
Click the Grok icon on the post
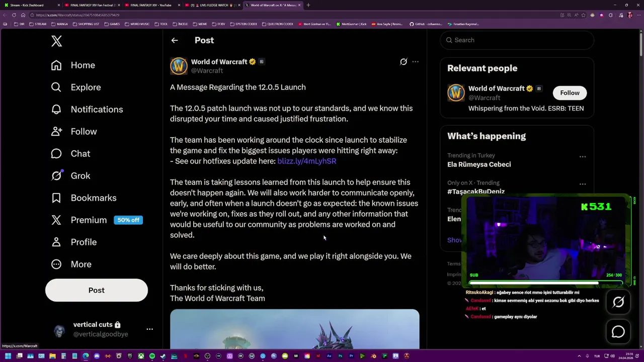tap(404, 62)
